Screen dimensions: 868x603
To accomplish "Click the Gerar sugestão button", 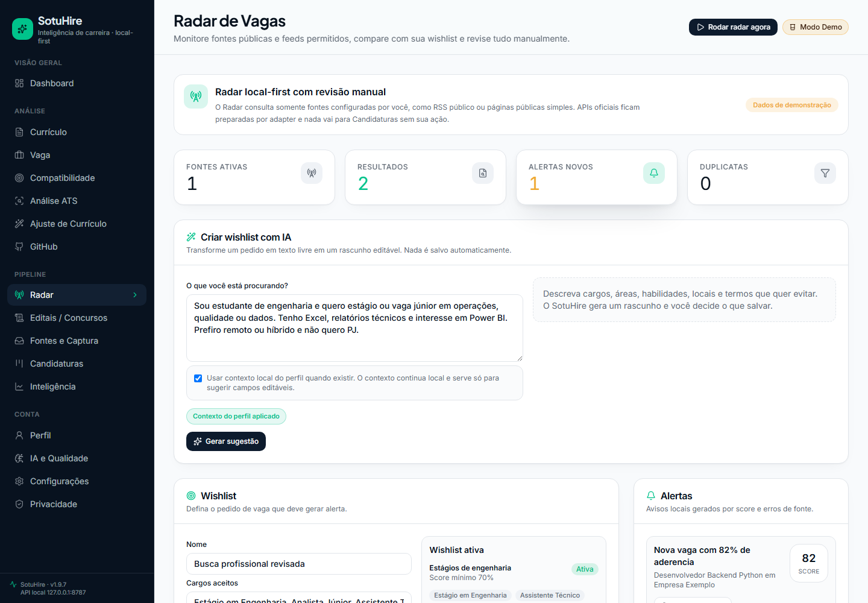I will click(226, 441).
